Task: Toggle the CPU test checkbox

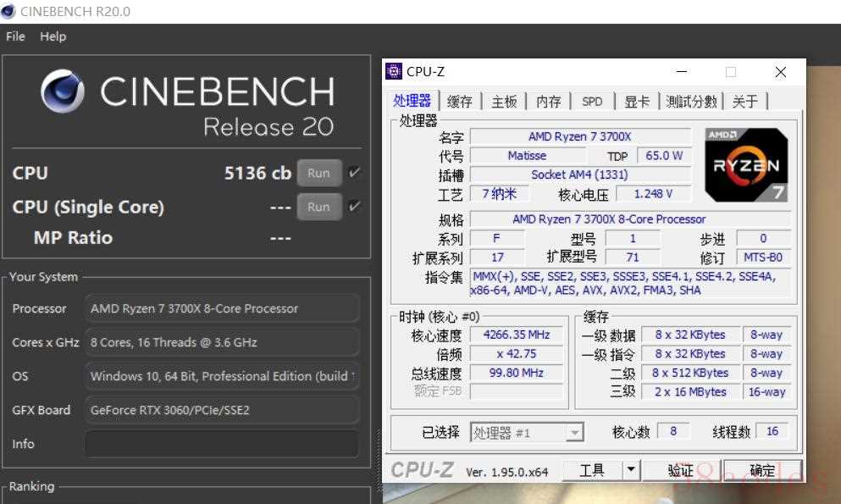Action: click(354, 173)
